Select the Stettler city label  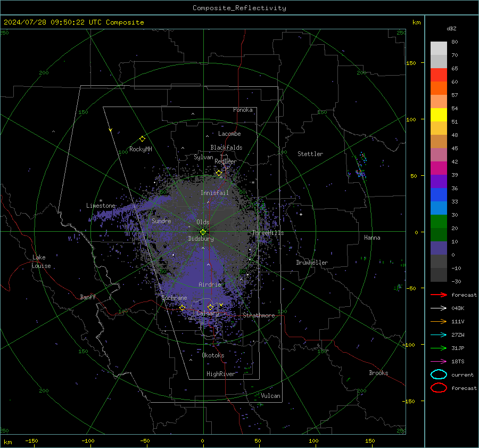[x=310, y=154]
